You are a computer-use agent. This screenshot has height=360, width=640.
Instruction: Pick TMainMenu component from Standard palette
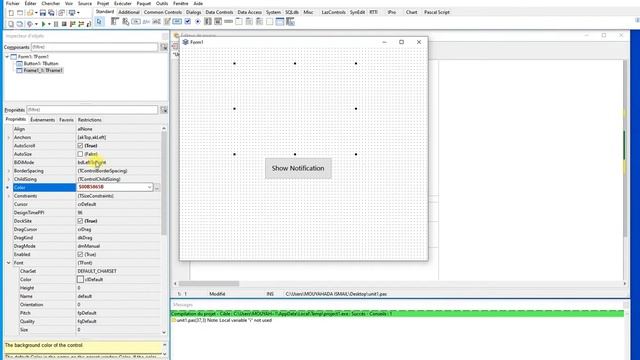click(115, 22)
